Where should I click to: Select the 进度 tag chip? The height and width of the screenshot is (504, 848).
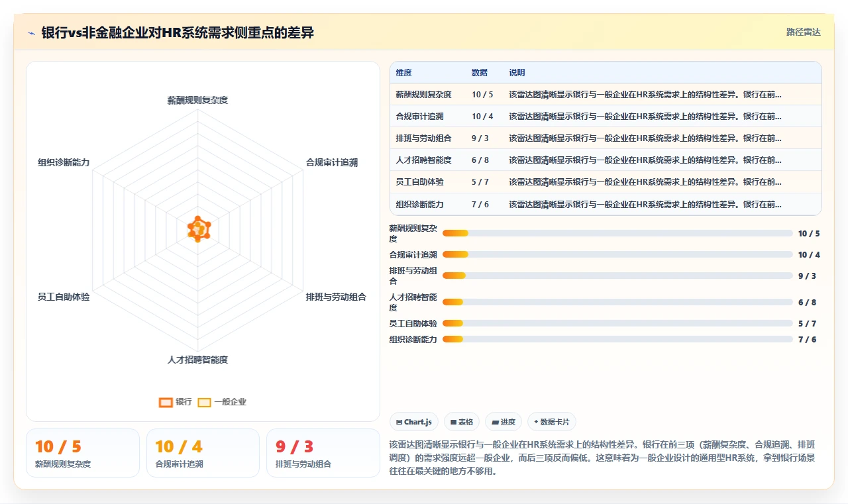click(503, 422)
